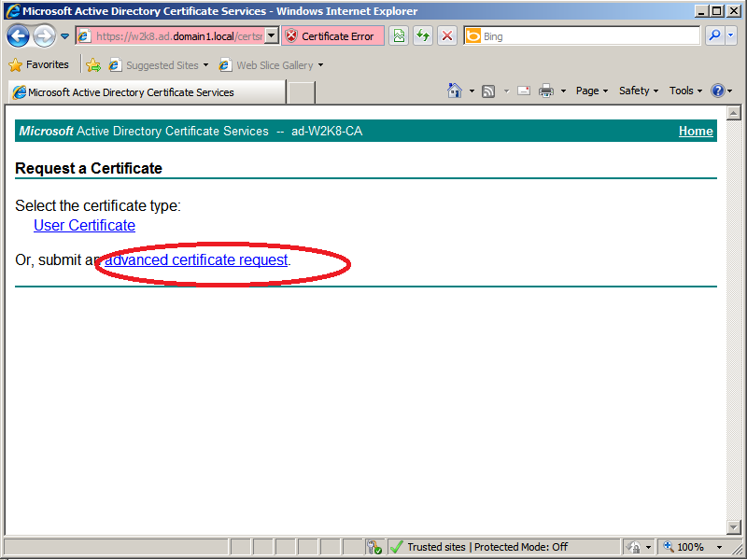
Task: Select the Microsoft Active Directory Certificate Services tab
Action: (x=147, y=91)
